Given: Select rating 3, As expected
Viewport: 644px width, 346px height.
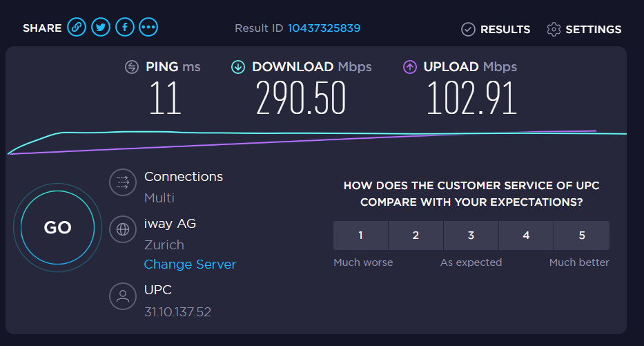Looking at the screenshot, I should pos(471,236).
